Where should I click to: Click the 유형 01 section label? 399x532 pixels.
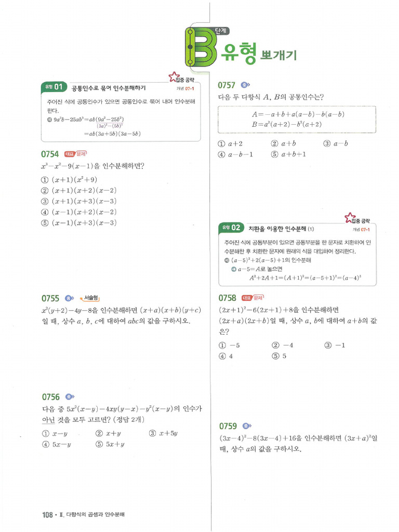[54, 87]
